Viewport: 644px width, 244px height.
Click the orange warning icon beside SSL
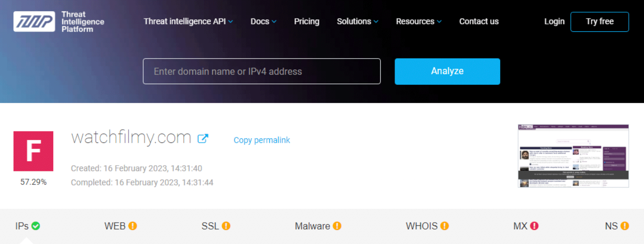(x=226, y=226)
